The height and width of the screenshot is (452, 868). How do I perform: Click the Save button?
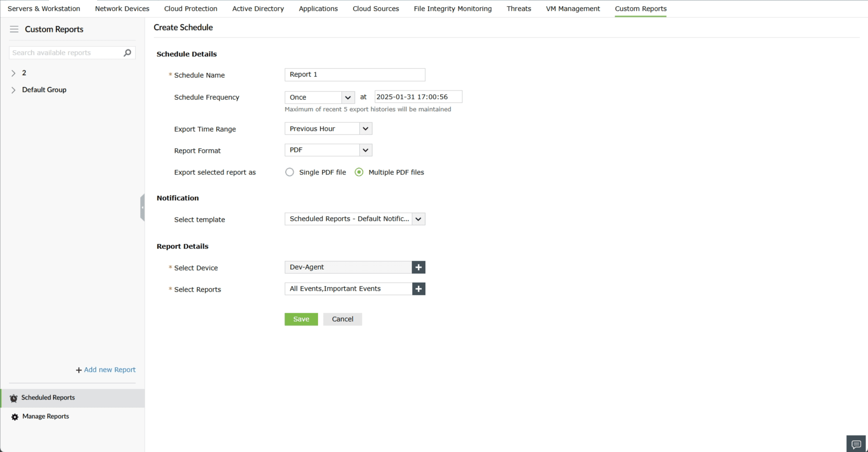[301, 319]
